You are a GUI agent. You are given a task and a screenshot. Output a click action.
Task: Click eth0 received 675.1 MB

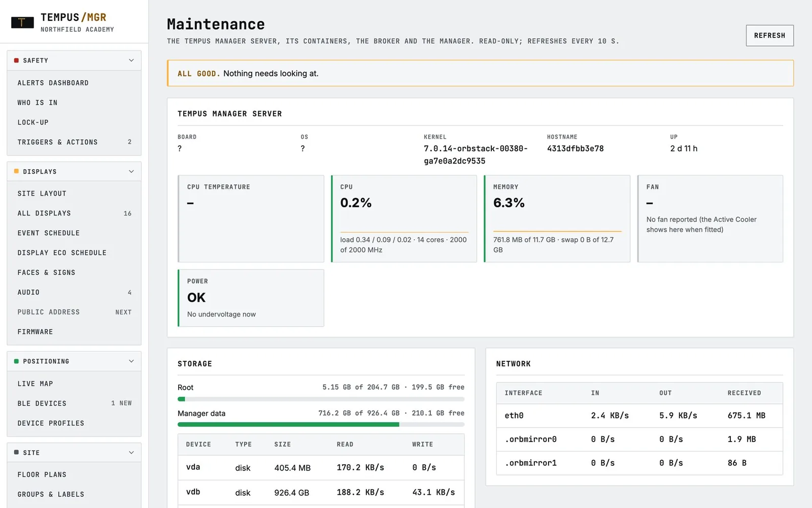pos(747,416)
